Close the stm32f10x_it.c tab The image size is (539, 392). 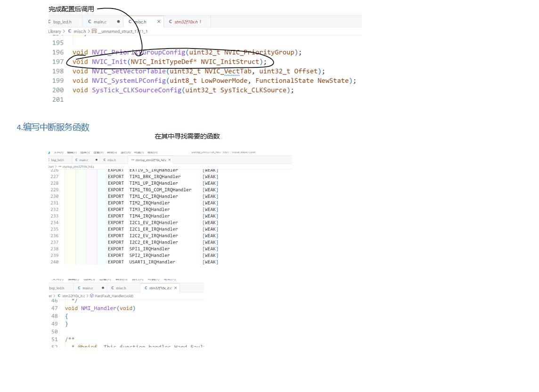(x=176, y=288)
